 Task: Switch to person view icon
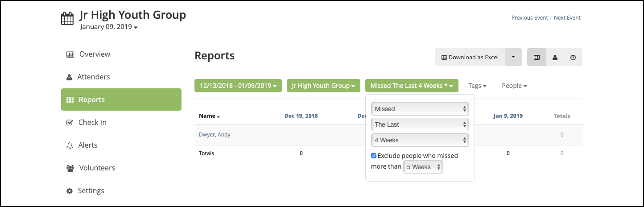[x=555, y=58]
